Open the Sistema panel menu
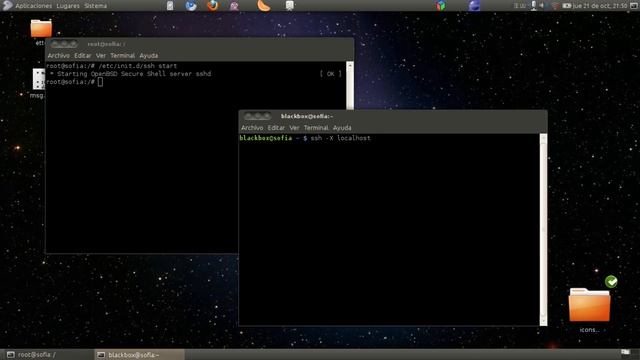The image size is (640, 360). click(96, 6)
